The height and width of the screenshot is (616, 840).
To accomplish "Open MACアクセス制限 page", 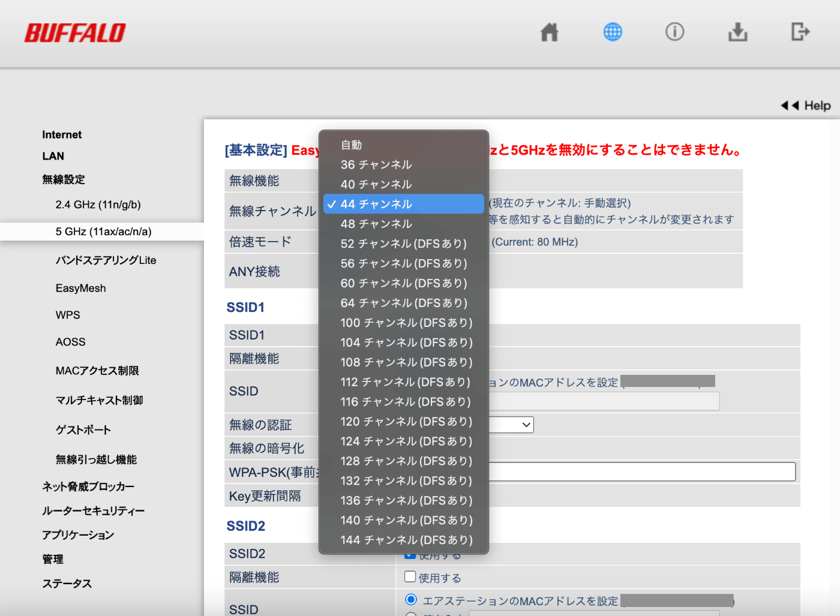I will 97,371.
